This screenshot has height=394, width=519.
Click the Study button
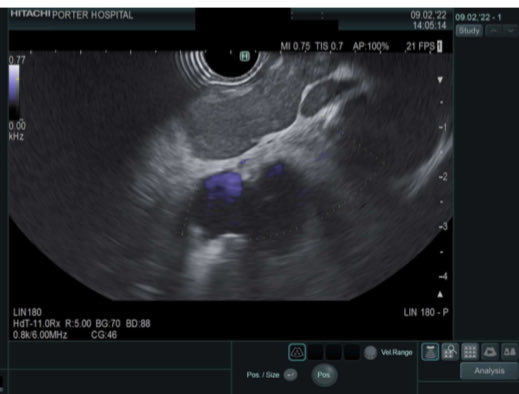coord(469,31)
